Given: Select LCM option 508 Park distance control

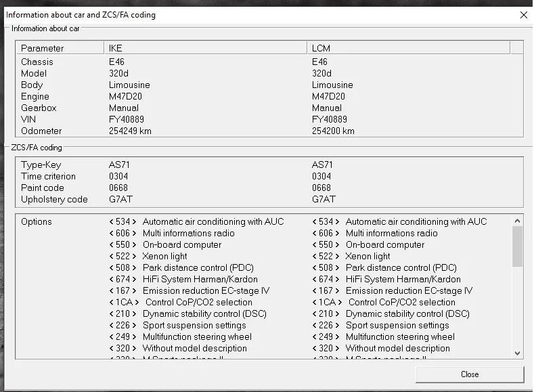Looking at the screenshot, I should 384,267.
